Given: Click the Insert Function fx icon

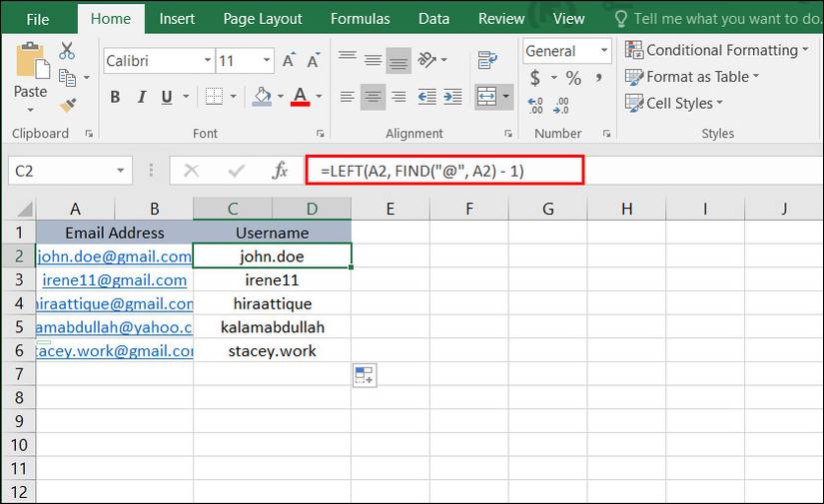Looking at the screenshot, I should [280, 170].
